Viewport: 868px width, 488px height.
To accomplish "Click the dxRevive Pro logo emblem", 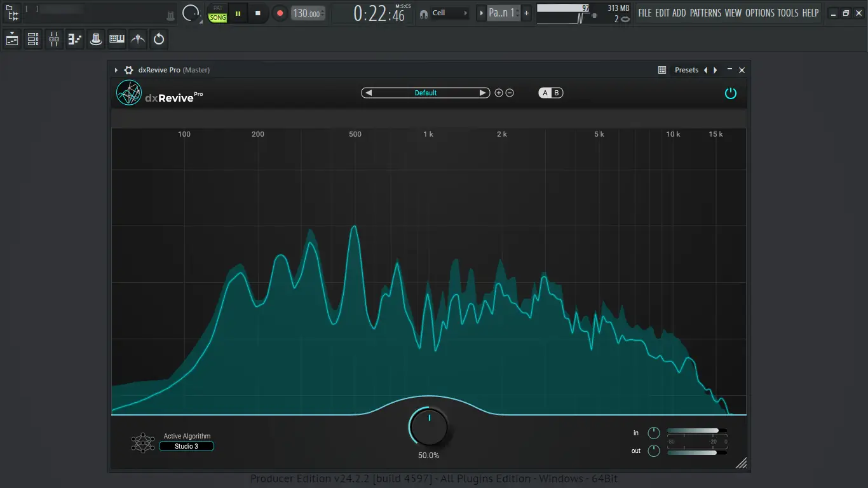I will coord(129,93).
